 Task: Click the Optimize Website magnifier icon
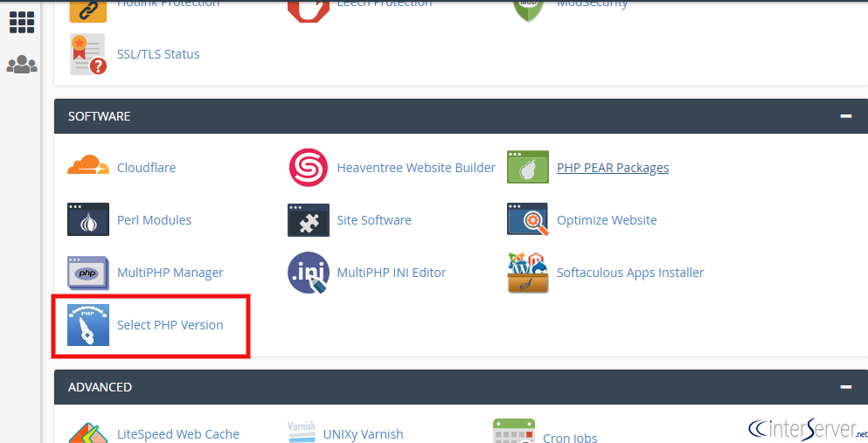(x=528, y=219)
